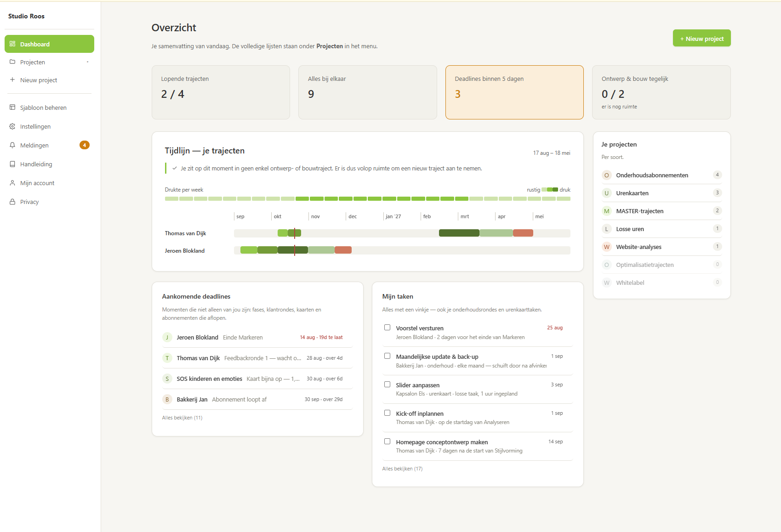Image resolution: width=781 pixels, height=532 pixels.
Task: Check off Voorstel versturen task
Action: point(388,328)
